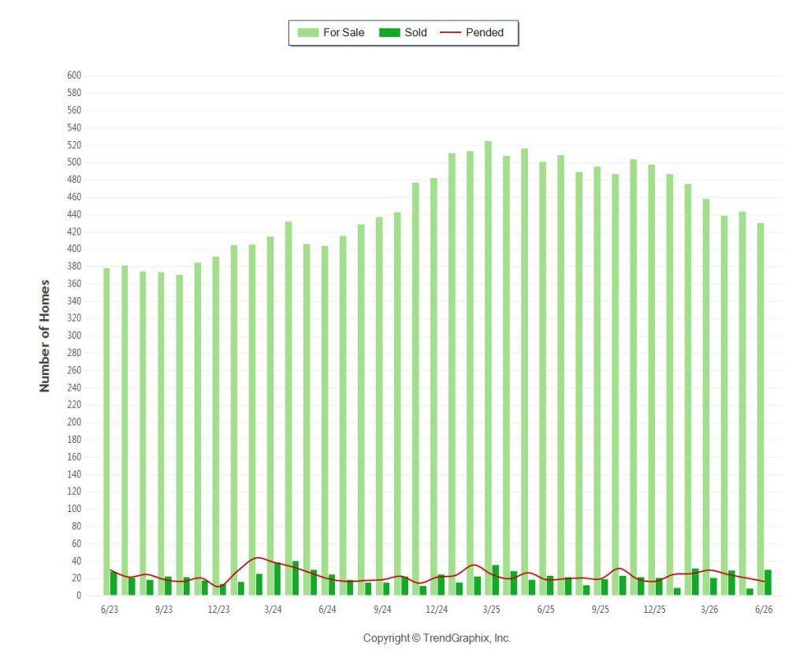Click the Copyright TrendGraphix, Inc. text
Screen dimensions: 807x672
click(437, 638)
